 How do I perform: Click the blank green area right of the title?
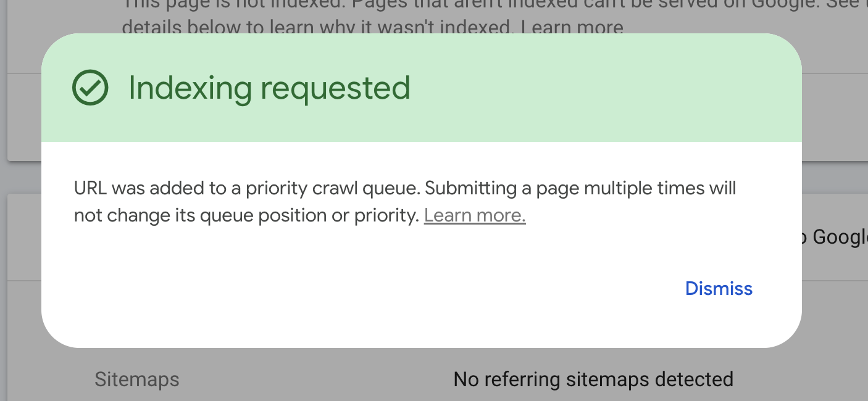coord(605,88)
